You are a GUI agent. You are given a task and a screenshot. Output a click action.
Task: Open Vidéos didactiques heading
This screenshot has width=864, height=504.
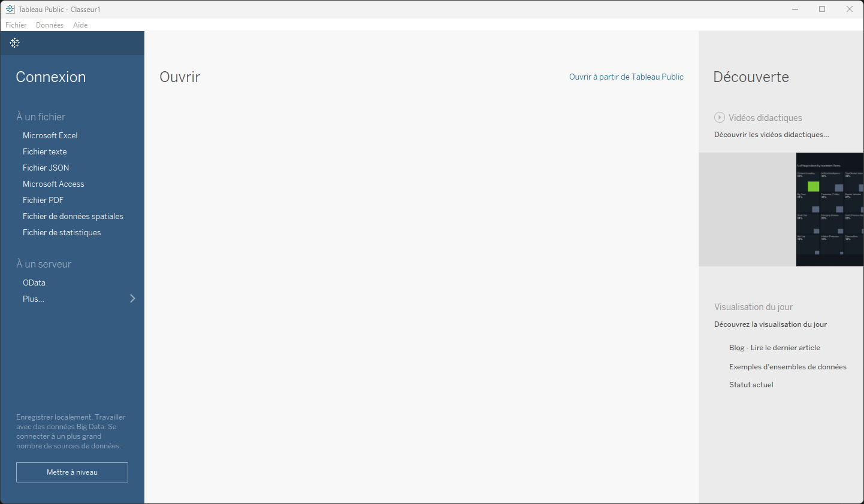point(765,118)
